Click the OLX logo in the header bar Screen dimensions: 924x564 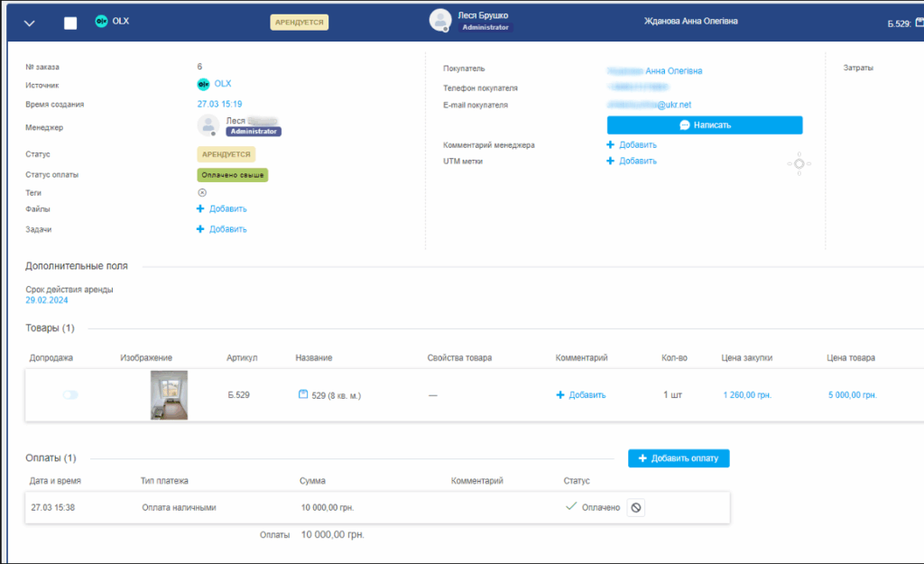click(102, 22)
